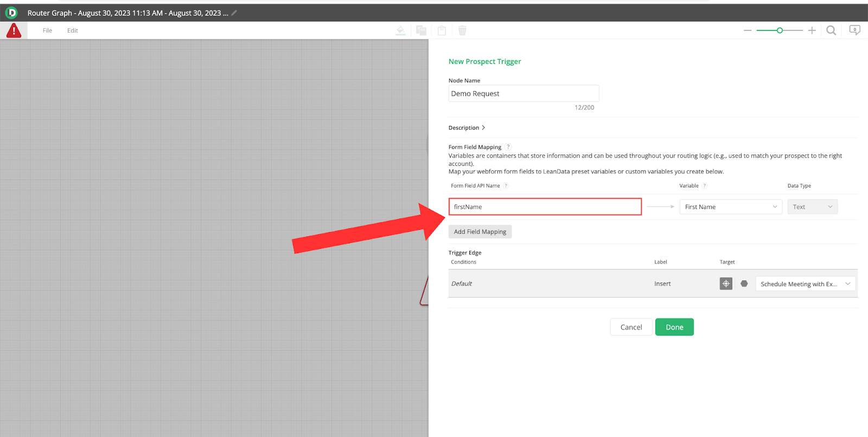868x437 pixels.
Task: Click help icon beside Form Field Mapping
Action: pos(508,147)
